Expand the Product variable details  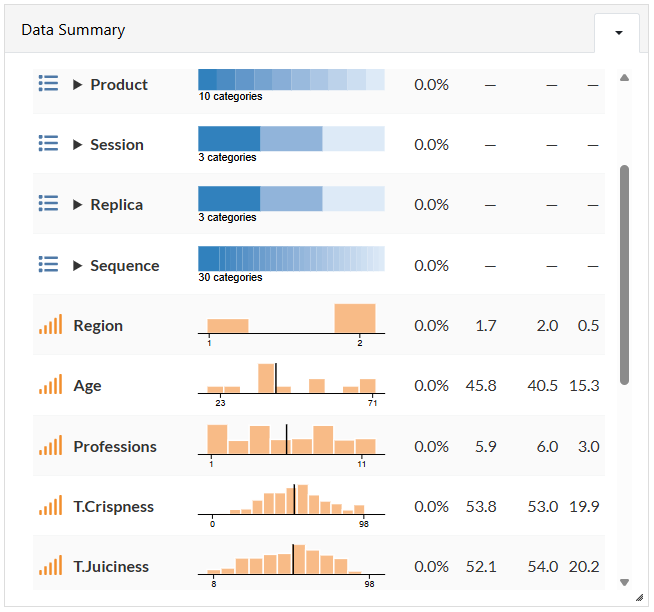point(77,85)
